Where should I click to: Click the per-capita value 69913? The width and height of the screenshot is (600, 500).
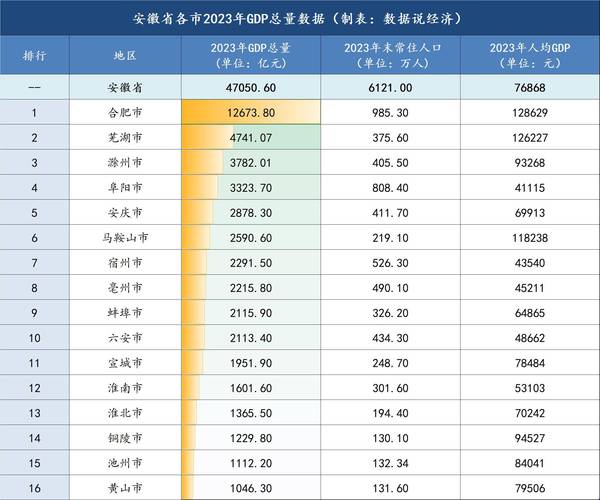[530, 213]
